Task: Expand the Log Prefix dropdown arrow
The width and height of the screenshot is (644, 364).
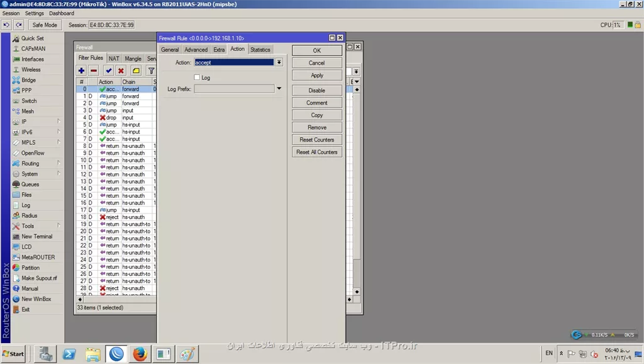Action: click(x=279, y=88)
